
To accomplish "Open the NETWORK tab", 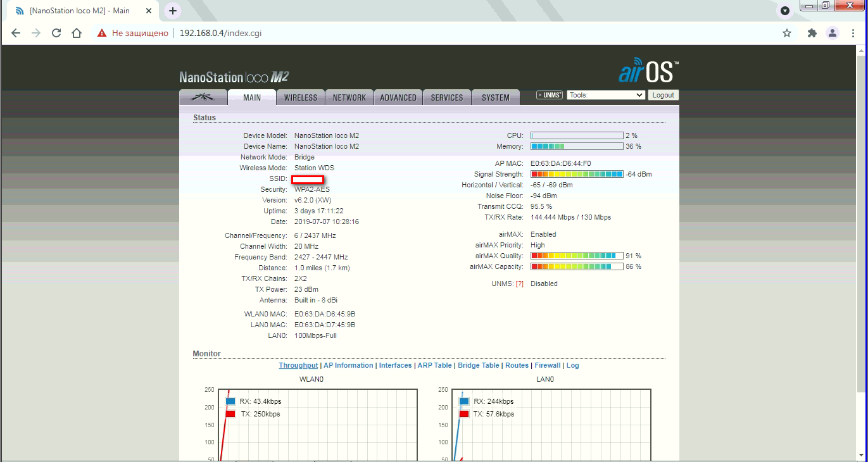I will pyautogui.click(x=349, y=97).
